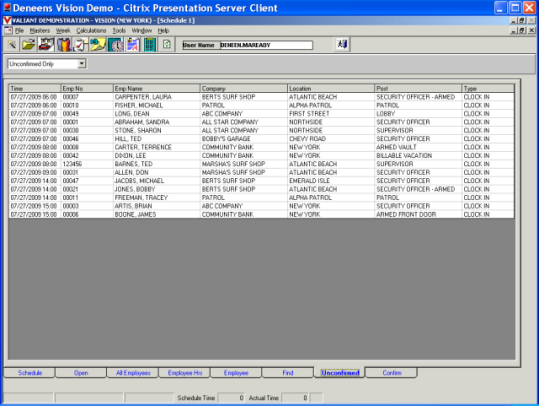Click the yellow note with camera icon
This screenshot has height=406, width=539.
(x=98, y=45)
